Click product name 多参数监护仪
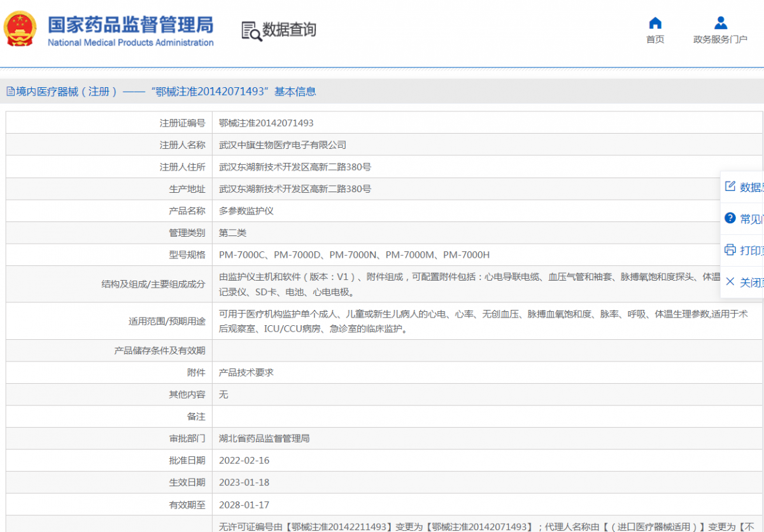The height and width of the screenshot is (532, 764). click(x=246, y=211)
